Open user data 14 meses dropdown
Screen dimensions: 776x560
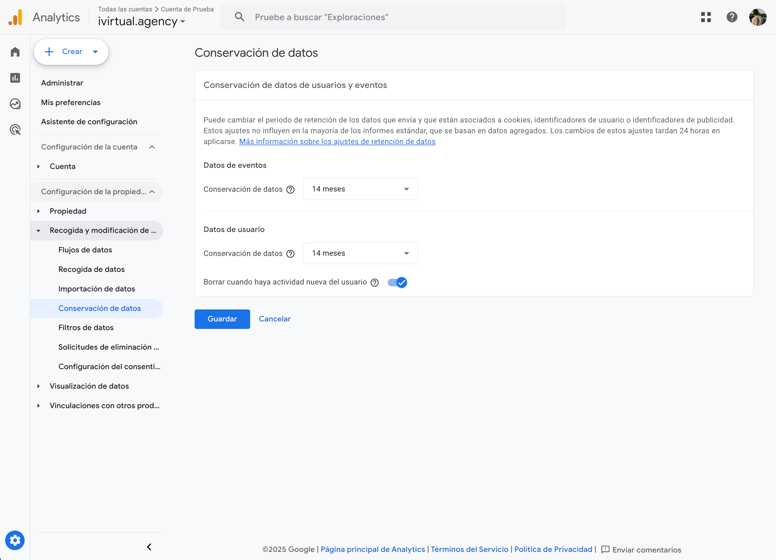tap(360, 253)
